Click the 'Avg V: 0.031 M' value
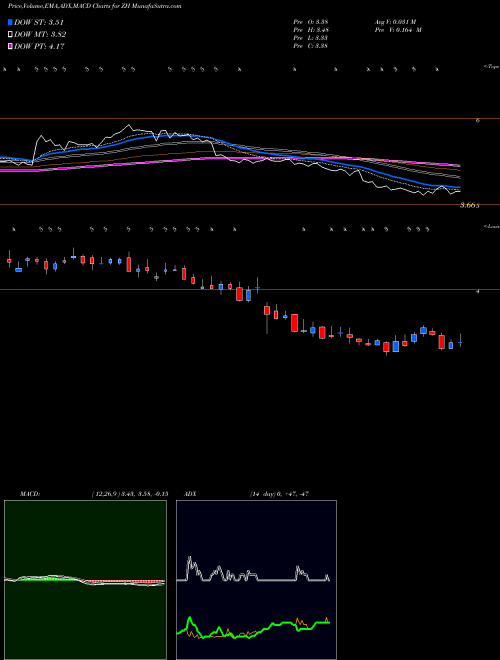The image size is (500, 660). 395,22
